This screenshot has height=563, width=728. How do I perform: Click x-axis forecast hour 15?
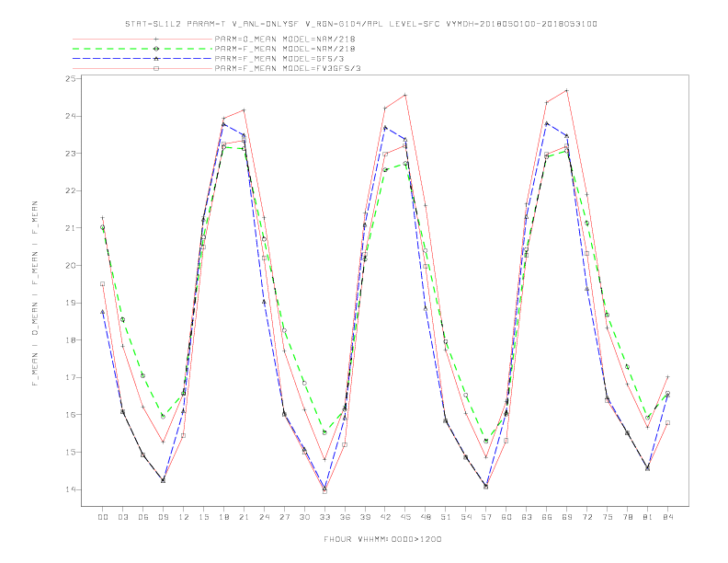tap(203, 517)
